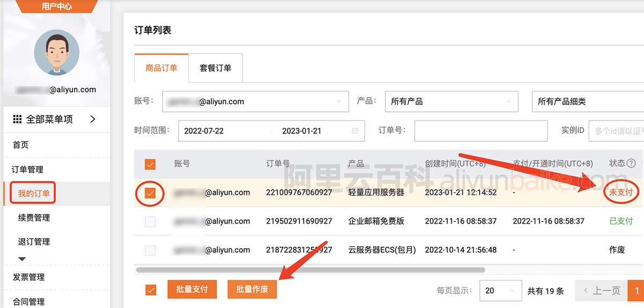The height and width of the screenshot is (308, 644).
Task: Click the 状态 help question-mark icon
Action: coord(631,163)
